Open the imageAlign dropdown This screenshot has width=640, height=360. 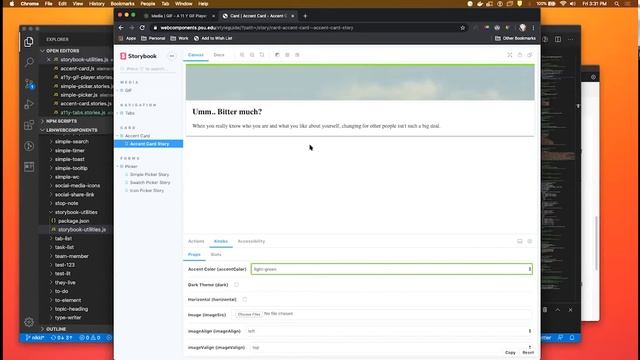click(x=389, y=331)
